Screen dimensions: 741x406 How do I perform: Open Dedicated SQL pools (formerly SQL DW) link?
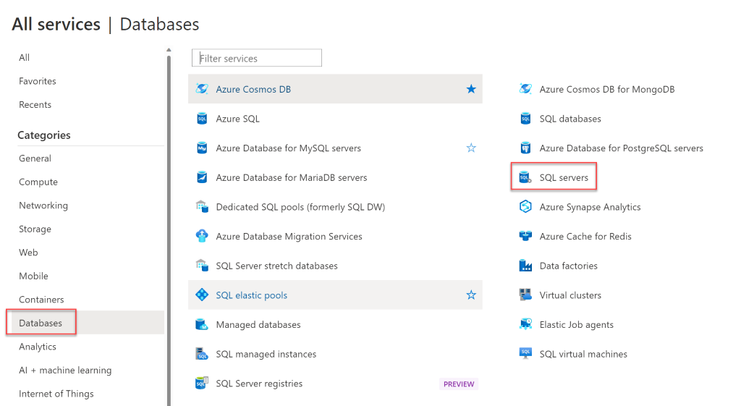[301, 207]
